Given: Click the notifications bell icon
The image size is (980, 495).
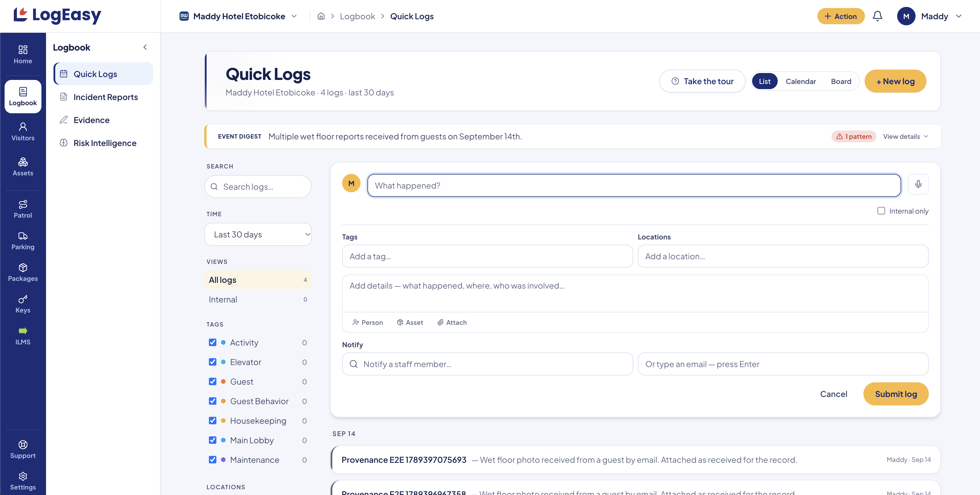Looking at the screenshot, I should [x=877, y=16].
